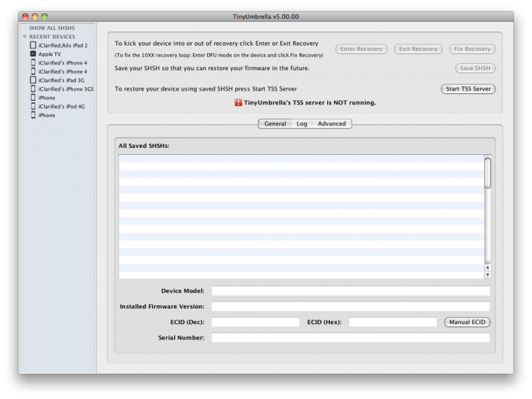Click the iPad 2 device icon in sidebar
This screenshot has height=399, width=532.
[33, 45]
